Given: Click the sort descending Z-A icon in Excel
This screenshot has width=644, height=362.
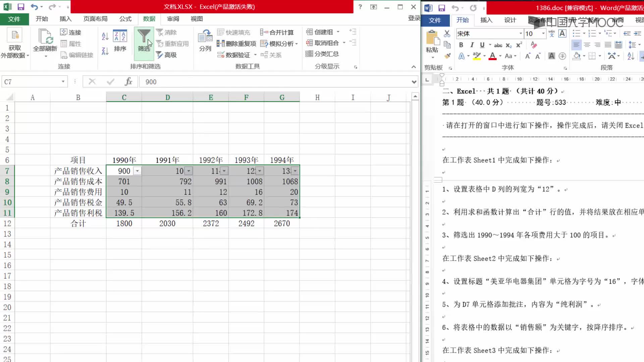Looking at the screenshot, I should (x=105, y=51).
